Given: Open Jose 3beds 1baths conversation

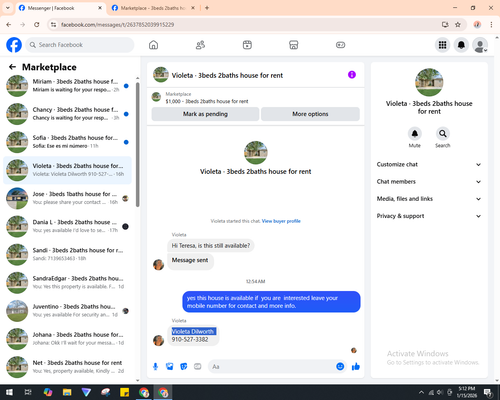Looking at the screenshot, I should 68,198.
